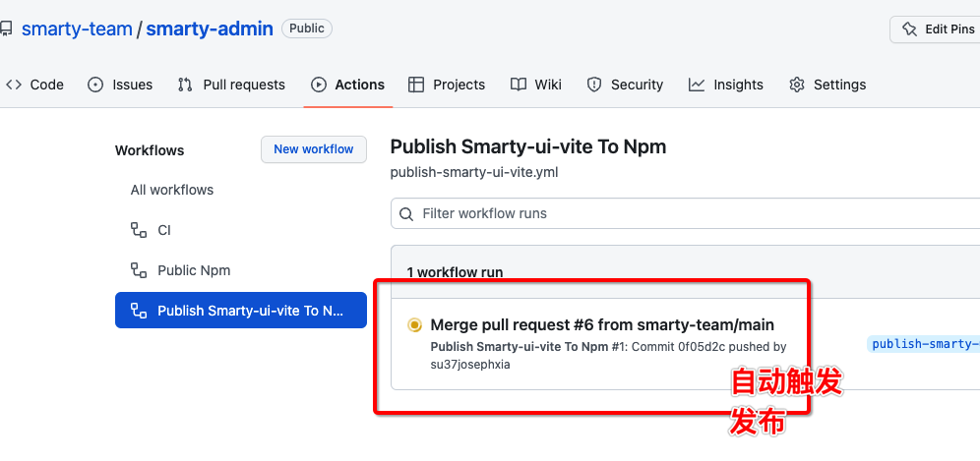Focus the Filter workflow runs field
Image resolution: width=980 pixels, height=461 pixels.
pos(689,213)
